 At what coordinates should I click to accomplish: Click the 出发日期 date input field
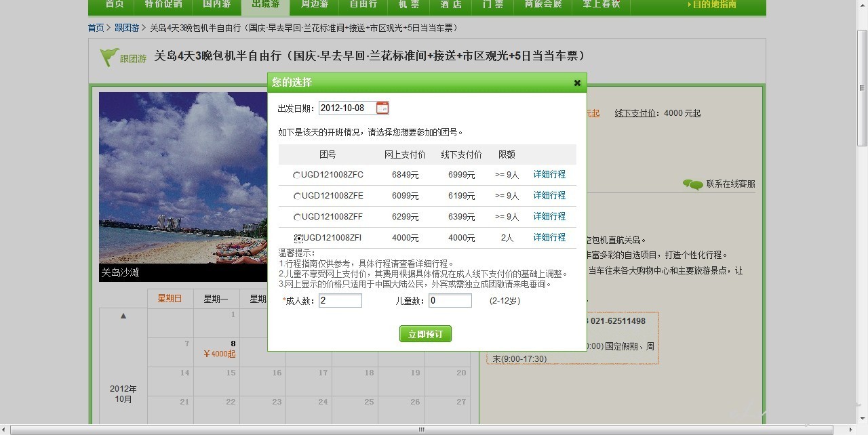[x=347, y=108]
